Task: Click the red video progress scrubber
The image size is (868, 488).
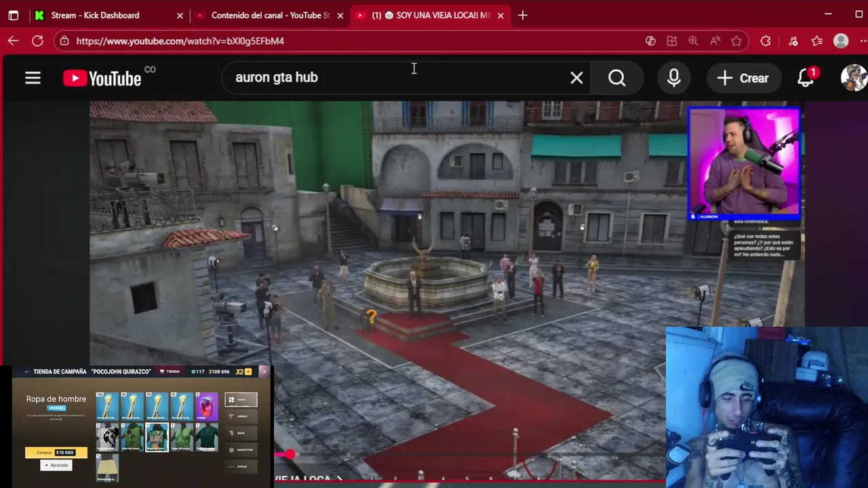Action: 290,454
